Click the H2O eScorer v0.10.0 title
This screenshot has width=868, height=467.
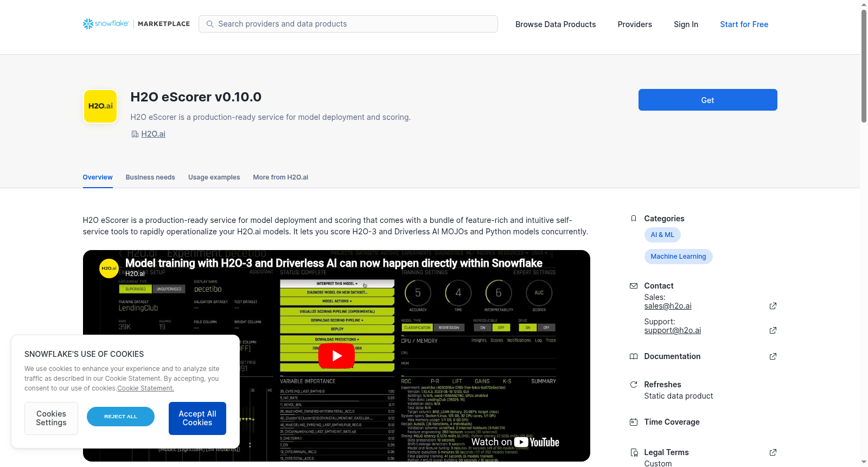(196, 97)
